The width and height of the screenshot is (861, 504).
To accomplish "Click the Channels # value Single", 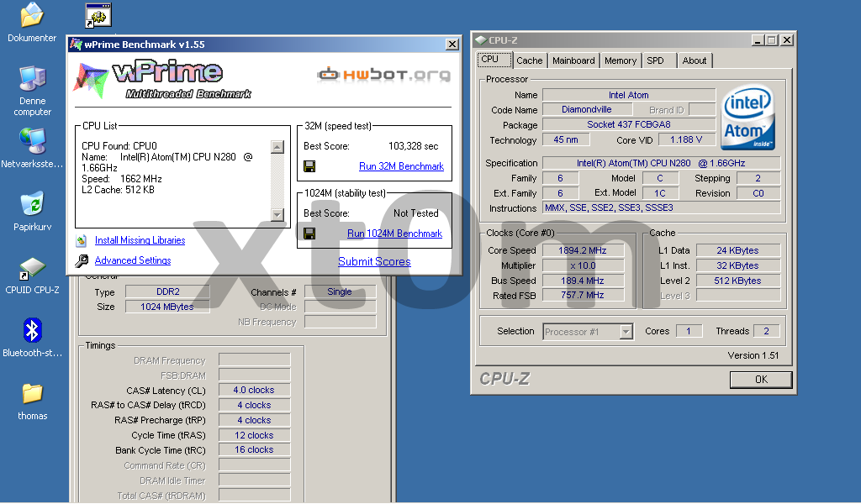I will 340,291.
